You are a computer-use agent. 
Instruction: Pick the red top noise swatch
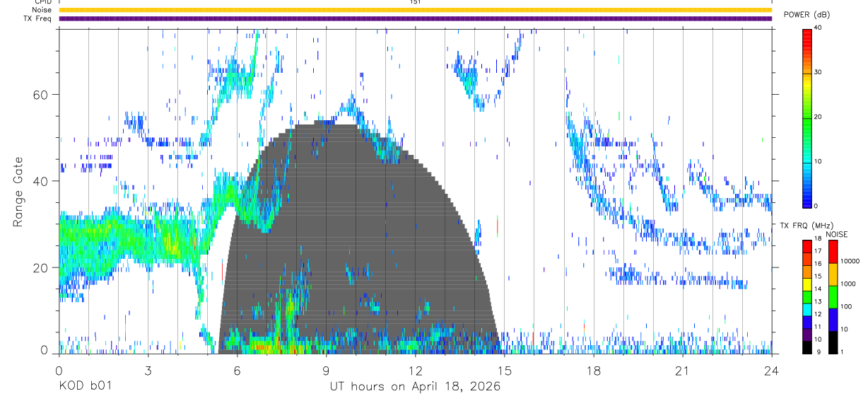[x=833, y=252]
